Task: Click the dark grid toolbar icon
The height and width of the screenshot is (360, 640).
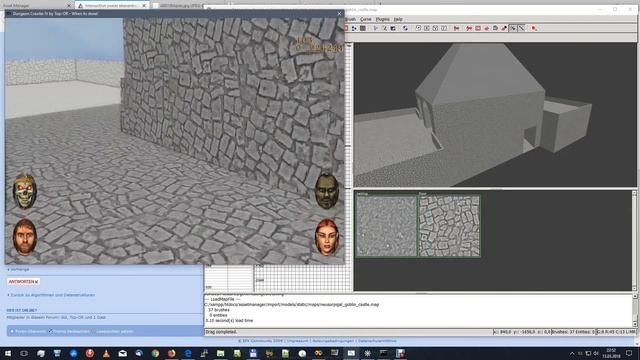Action: coord(362,28)
